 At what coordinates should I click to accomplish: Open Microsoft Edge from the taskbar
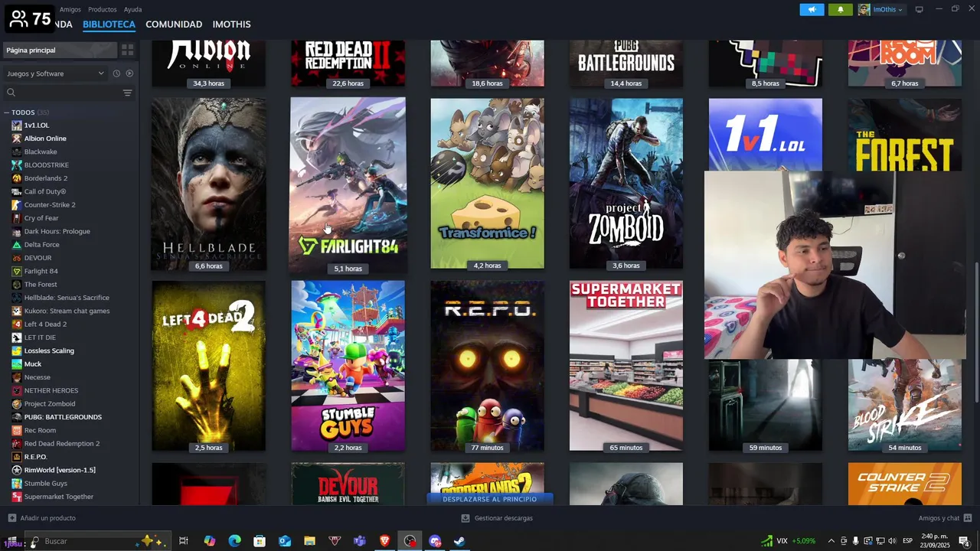point(234,541)
